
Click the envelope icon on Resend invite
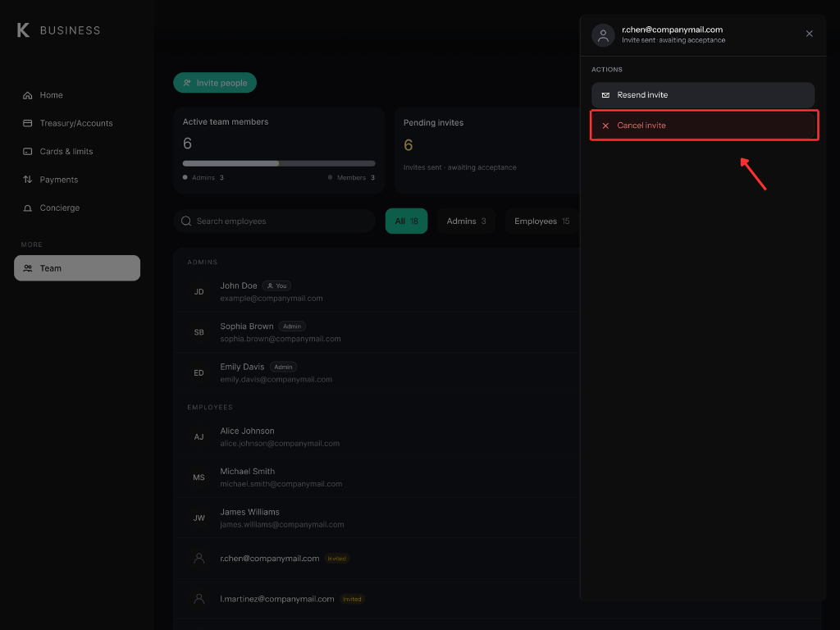click(x=605, y=95)
